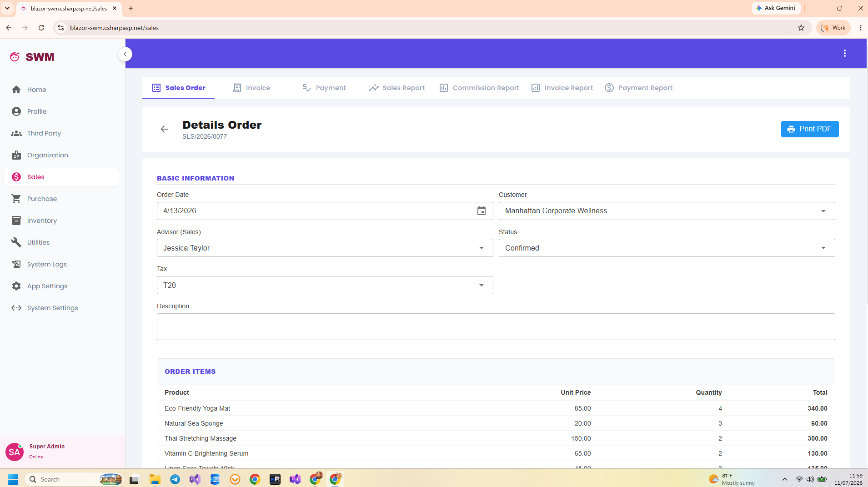Navigate to Purchase in sidebar
Image resolution: width=868 pixels, height=487 pixels.
click(61, 199)
